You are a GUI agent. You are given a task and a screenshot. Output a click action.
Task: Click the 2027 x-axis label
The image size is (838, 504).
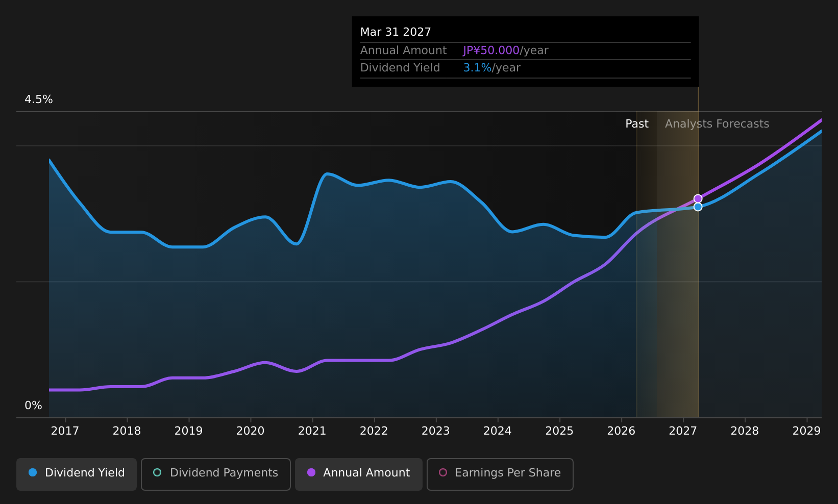coord(683,431)
